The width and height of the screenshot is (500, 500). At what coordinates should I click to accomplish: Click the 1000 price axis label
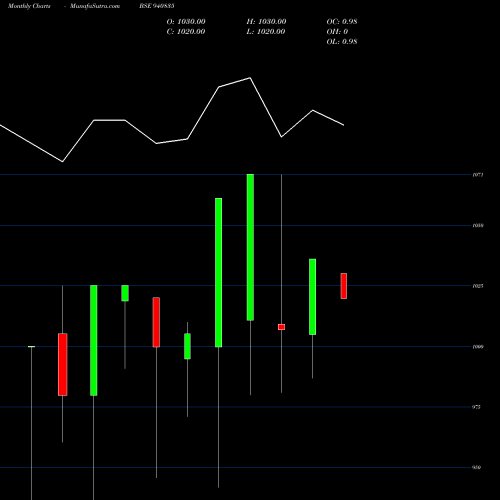[478, 347]
